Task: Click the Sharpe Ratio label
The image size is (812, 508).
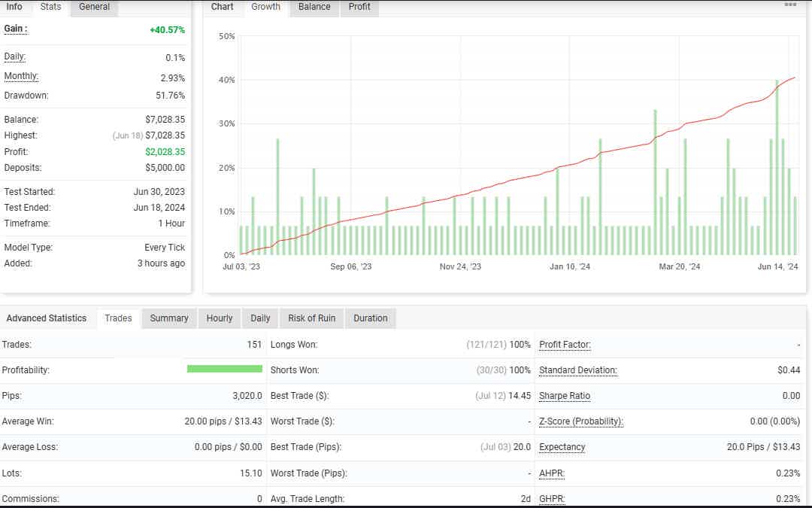Action: tap(565, 396)
